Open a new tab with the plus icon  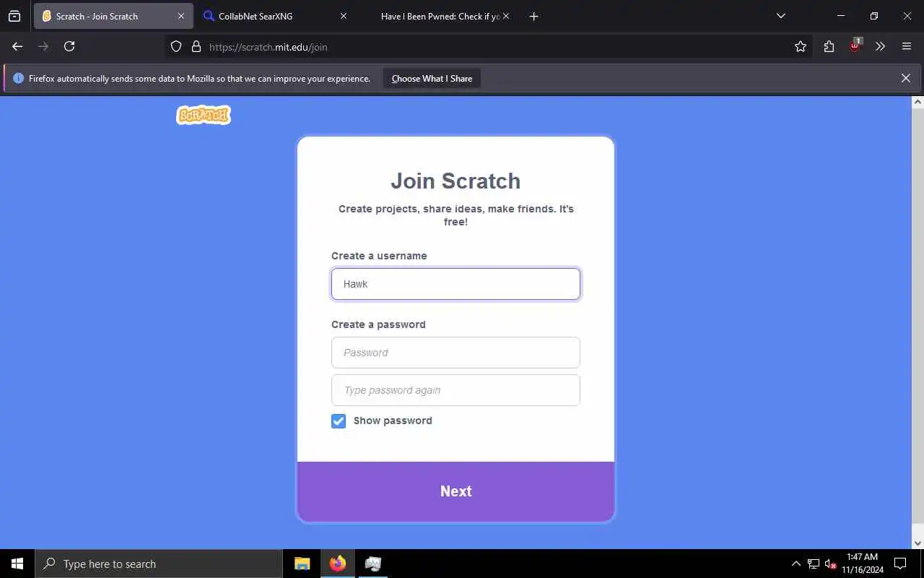(533, 16)
